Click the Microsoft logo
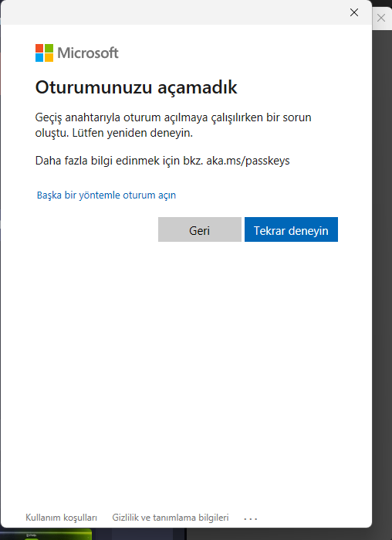The image size is (392, 540). coord(77,53)
